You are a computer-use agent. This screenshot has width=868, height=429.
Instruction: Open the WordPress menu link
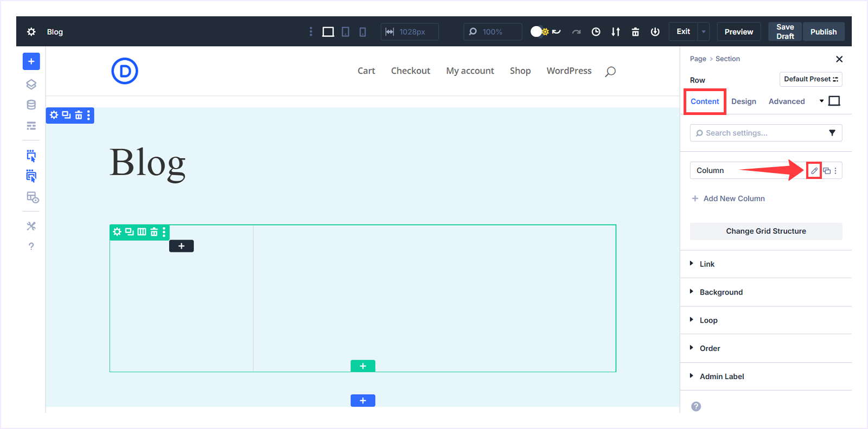569,71
